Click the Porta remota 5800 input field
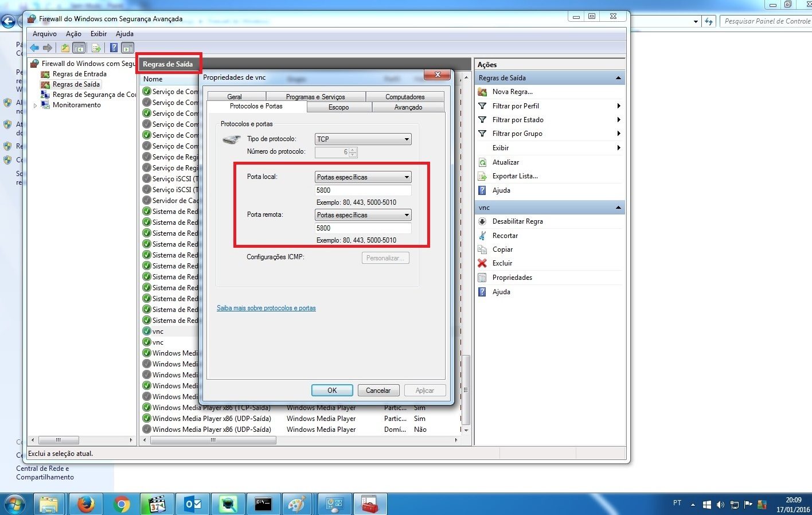The width and height of the screenshot is (812, 515). pyautogui.click(x=364, y=228)
